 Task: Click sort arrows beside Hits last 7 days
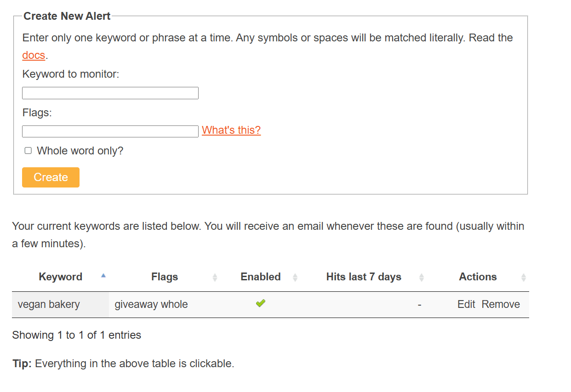click(x=422, y=277)
